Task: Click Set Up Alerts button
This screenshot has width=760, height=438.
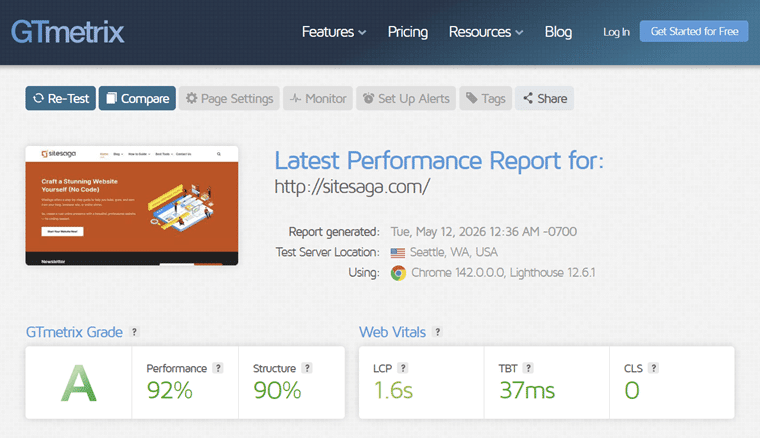Action: point(406,98)
